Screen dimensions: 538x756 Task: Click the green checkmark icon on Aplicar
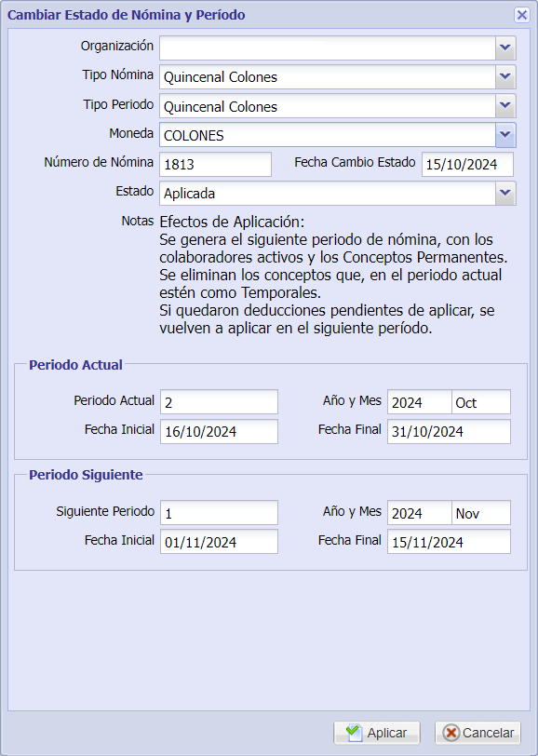pos(354,733)
